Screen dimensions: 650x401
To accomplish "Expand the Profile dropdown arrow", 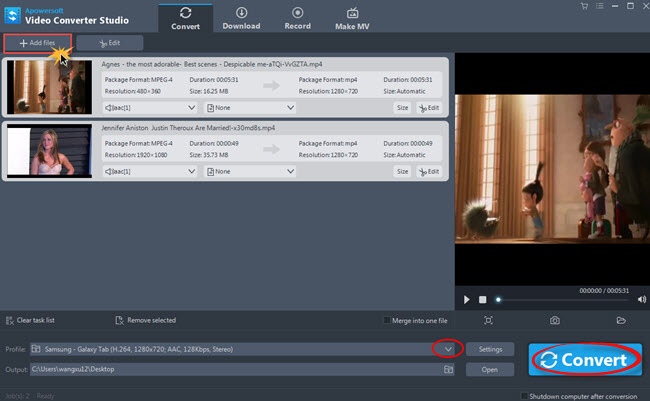I will click(x=448, y=349).
